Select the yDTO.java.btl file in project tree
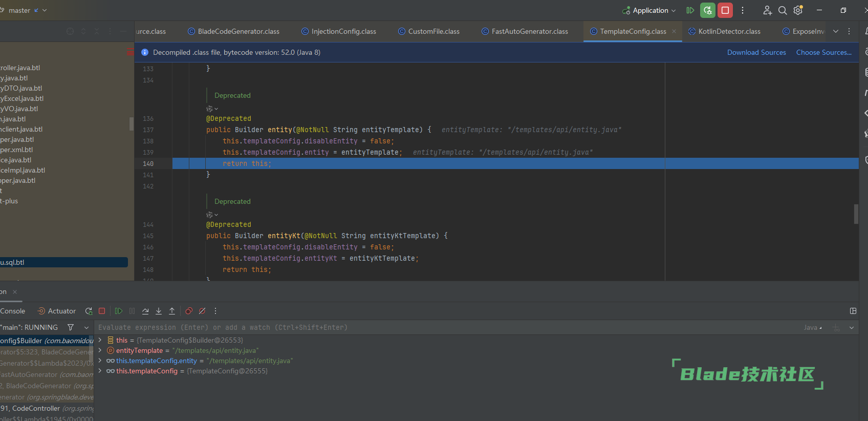 click(21, 88)
